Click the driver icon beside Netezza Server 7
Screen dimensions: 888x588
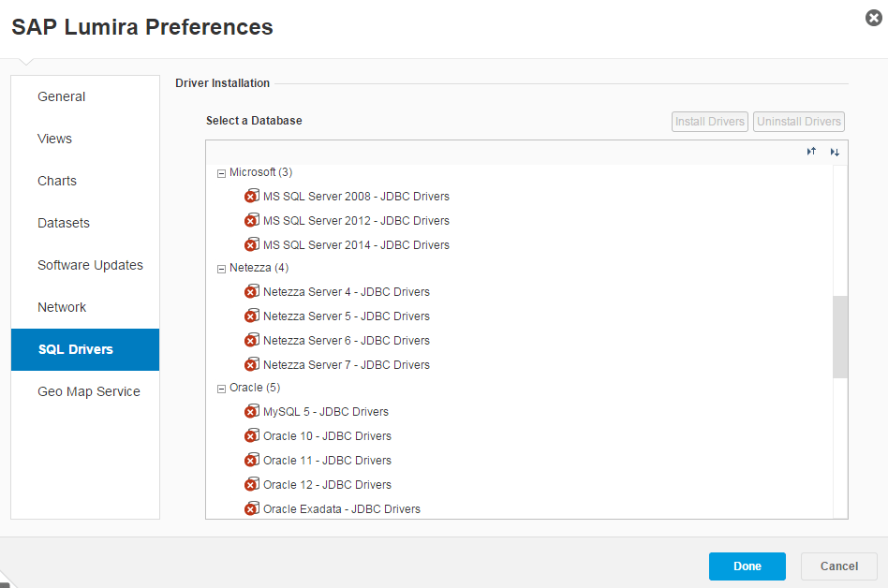[252, 364]
